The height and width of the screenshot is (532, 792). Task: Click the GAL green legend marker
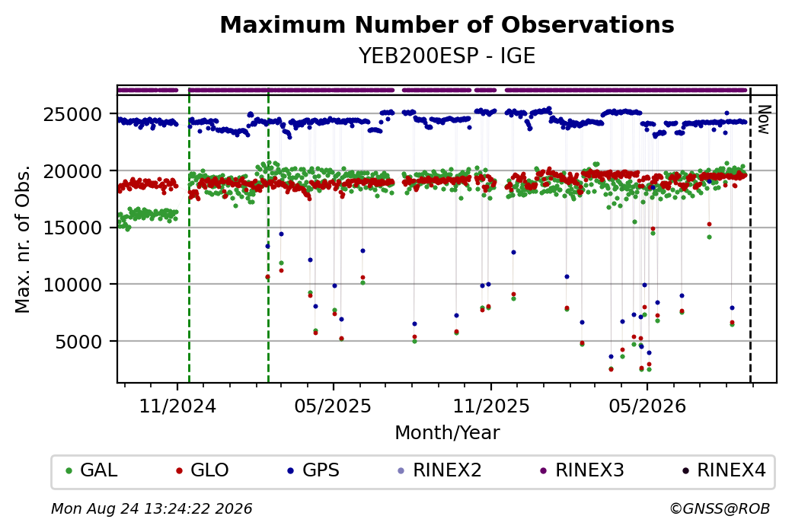[x=69, y=471]
